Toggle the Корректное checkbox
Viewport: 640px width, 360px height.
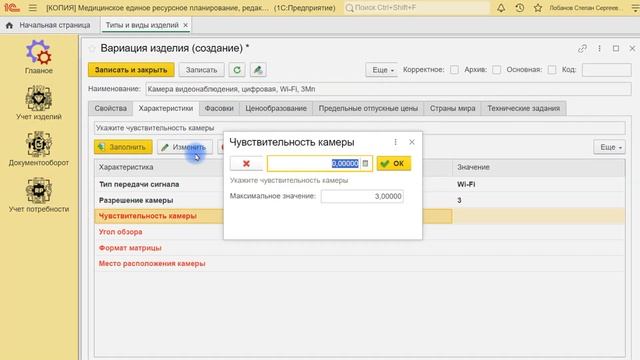tap(454, 70)
